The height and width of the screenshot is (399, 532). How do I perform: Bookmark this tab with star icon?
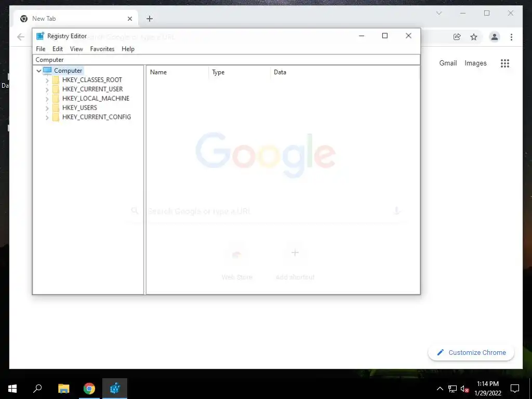(x=474, y=37)
